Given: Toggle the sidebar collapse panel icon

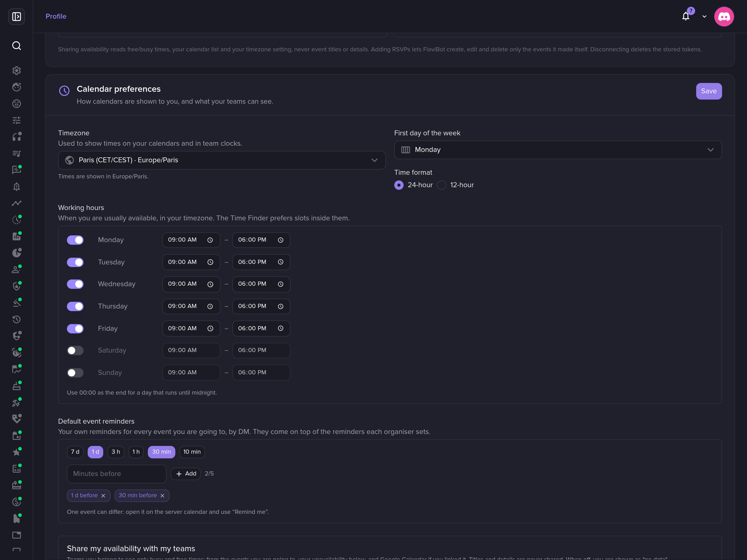Looking at the screenshot, I should 17,16.
